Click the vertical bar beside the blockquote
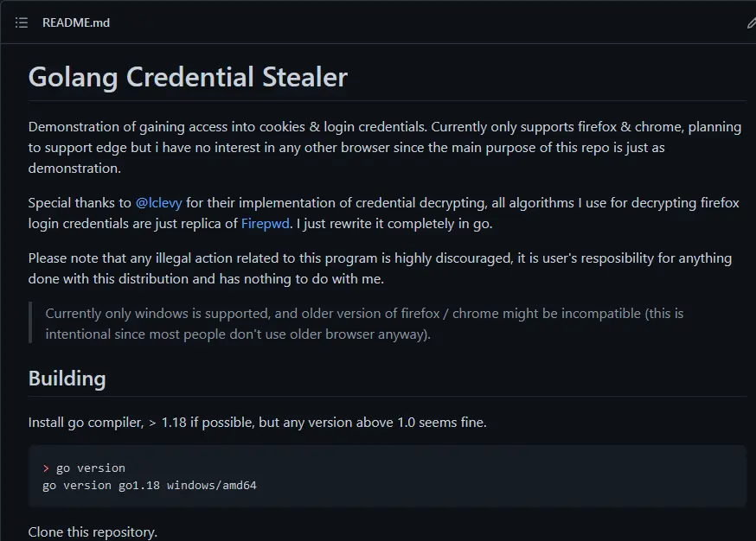This screenshot has width=756, height=541. [x=33, y=323]
